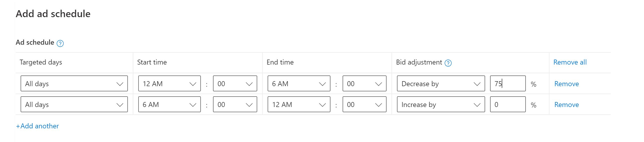Remove the first schedule row

point(567,84)
